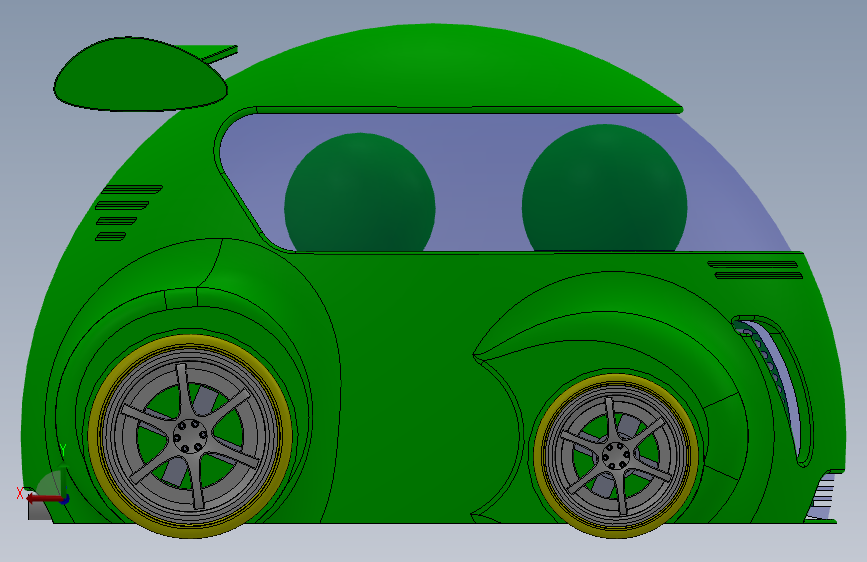Image resolution: width=867 pixels, height=562 pixels.
Task: Select the left sphere inside the cabin
Action: tap(360, 192)
